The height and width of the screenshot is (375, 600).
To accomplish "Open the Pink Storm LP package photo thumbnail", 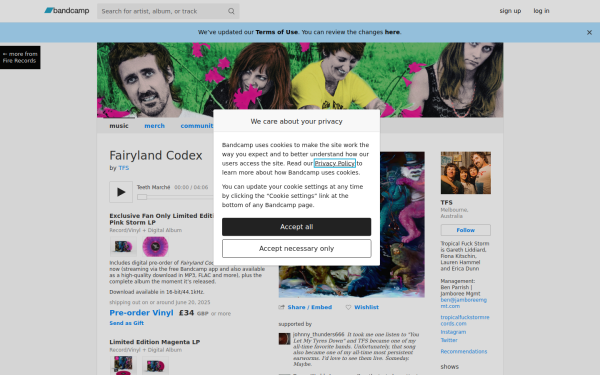I will (x=123, y=246).
